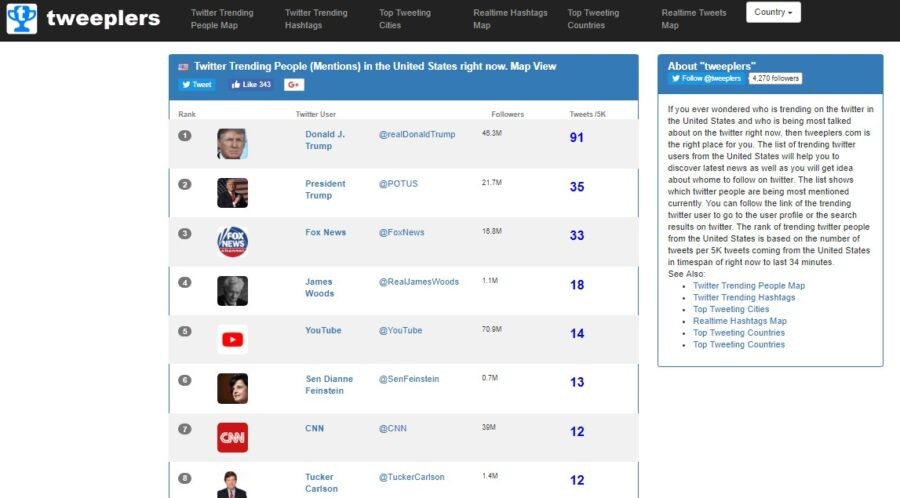Open the @realDonaldTrump handle link
Screen dimensions: 900x498
(x=417, y=134)
